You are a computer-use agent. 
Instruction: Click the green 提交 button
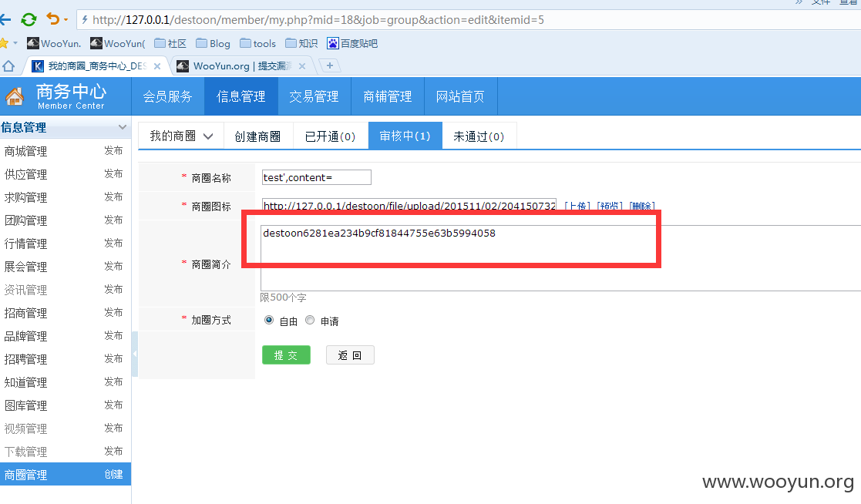[286, 355]
